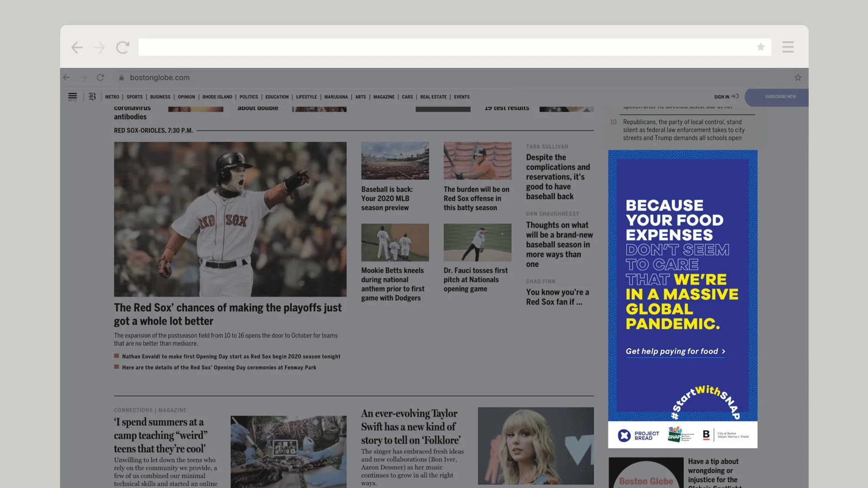
Task: Click the bookmark star in outer address bar
Action: (760, 47)
